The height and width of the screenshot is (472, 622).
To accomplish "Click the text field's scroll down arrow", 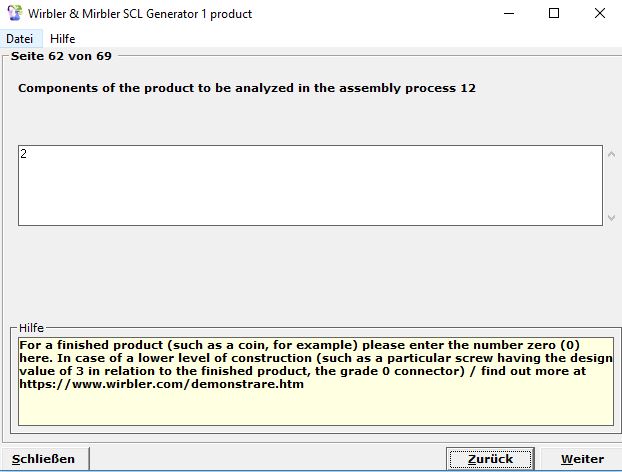I will 611,217.
